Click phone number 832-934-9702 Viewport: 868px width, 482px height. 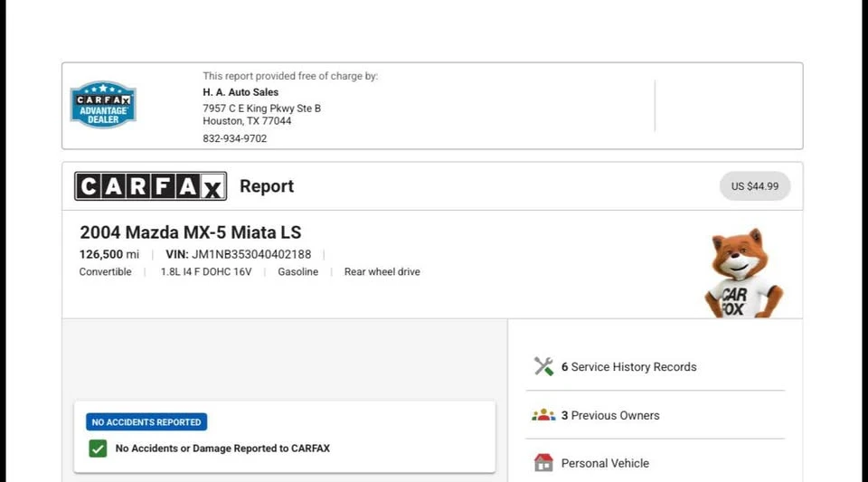point(235,139)
